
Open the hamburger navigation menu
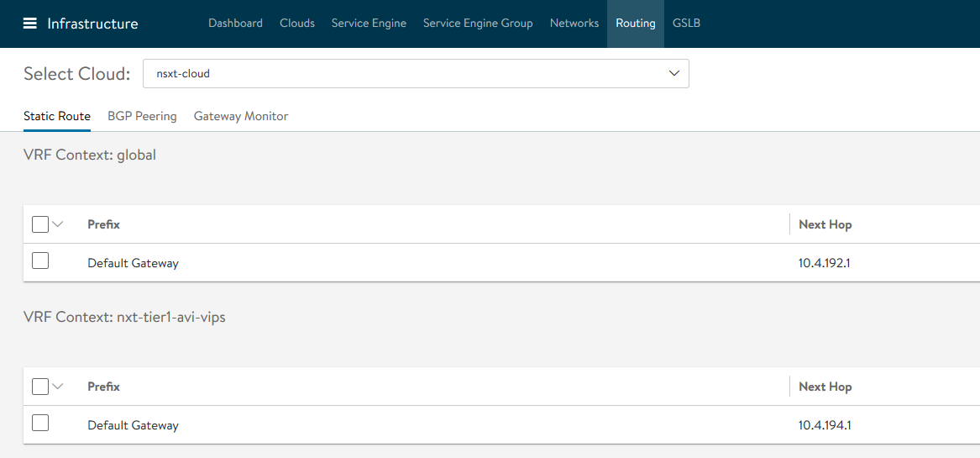[x=29, y=24]
